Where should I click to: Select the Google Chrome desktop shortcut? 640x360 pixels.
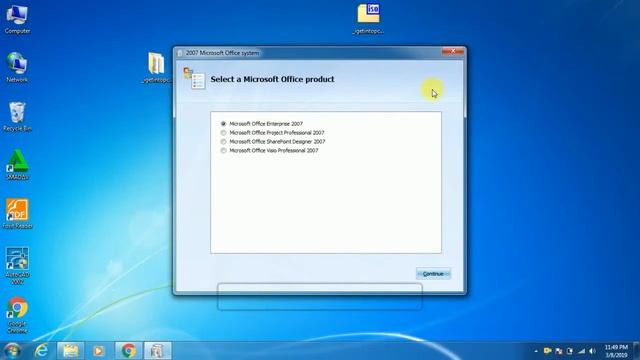coord(17,315)
